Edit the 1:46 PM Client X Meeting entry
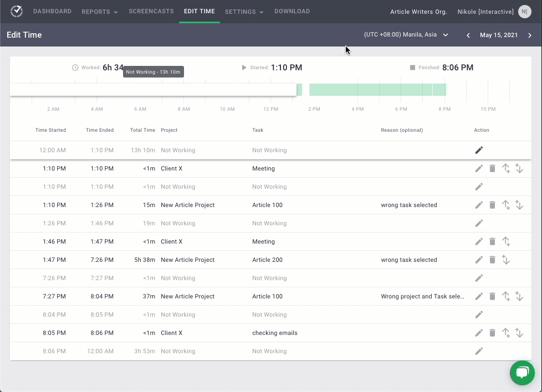 point(479,242)
